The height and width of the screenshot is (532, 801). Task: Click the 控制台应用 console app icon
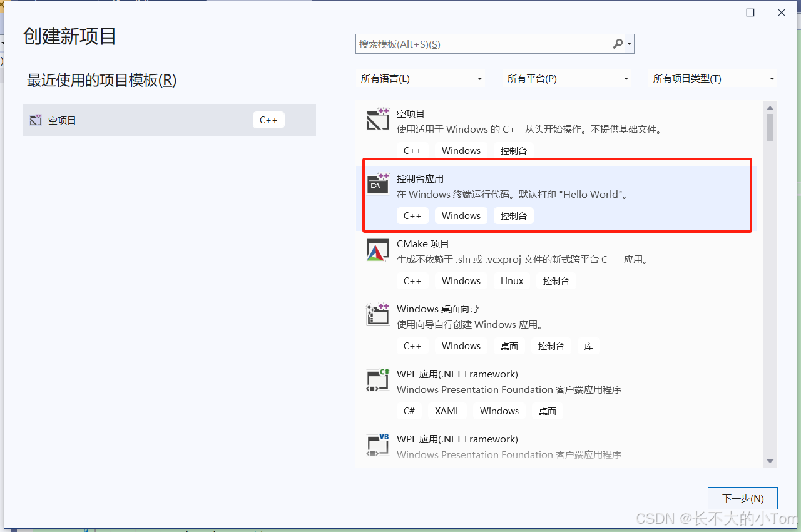[x=377, y=185]
